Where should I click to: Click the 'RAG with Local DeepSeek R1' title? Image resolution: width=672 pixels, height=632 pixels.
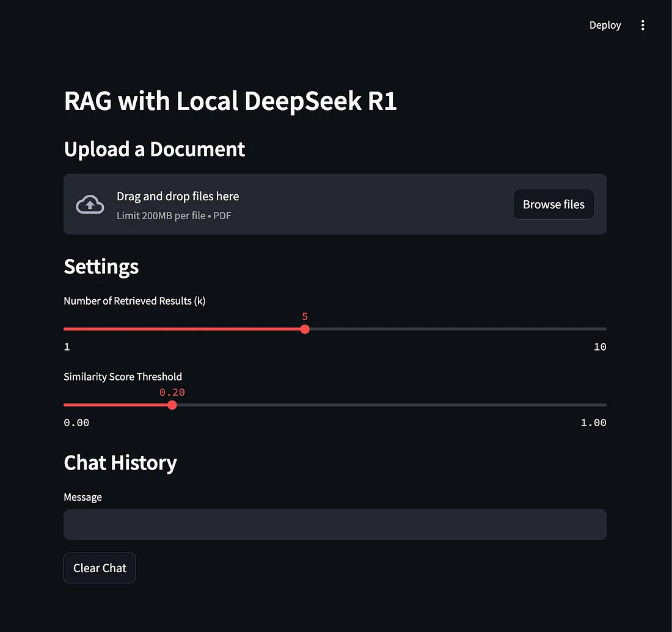(230, 101)
